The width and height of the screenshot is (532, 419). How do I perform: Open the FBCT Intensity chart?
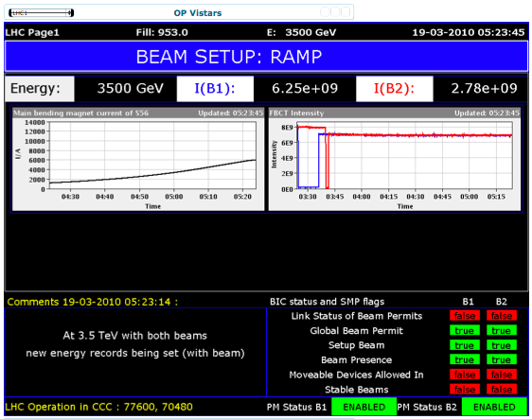point(395,159)
